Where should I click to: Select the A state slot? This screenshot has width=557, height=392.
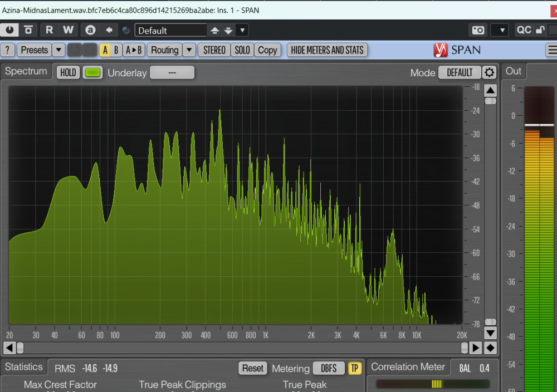point(105,50)
